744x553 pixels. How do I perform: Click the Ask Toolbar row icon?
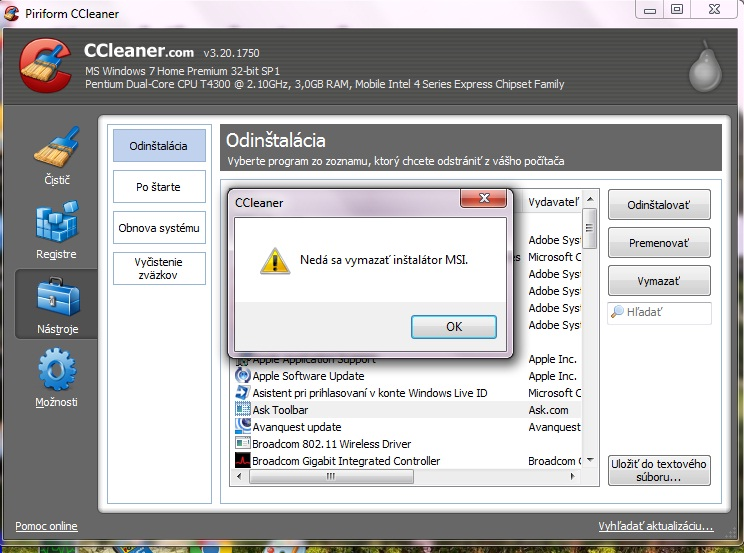coord(242,409)
